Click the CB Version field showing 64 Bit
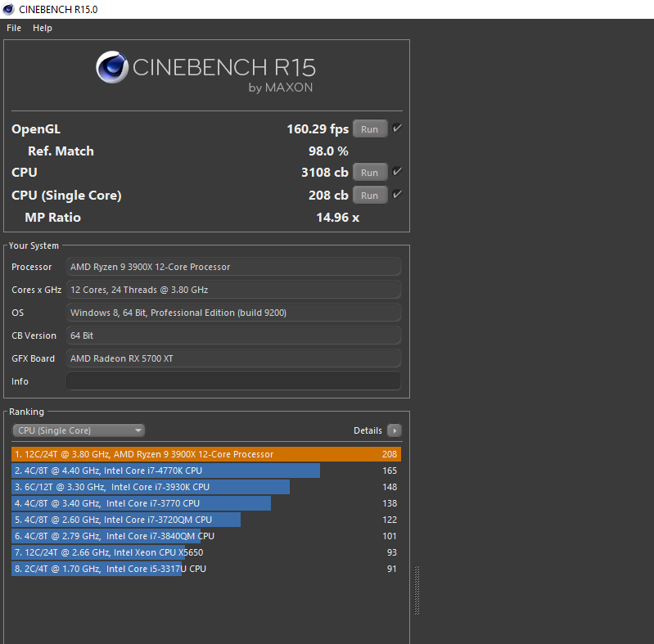654x644 pixels. [x=233, y=336]
